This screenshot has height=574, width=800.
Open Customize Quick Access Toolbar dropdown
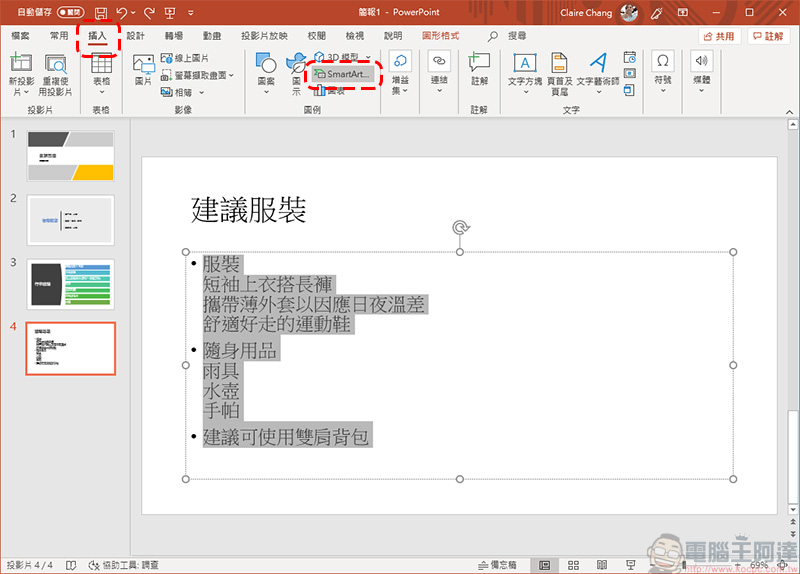tap(191, 13)
